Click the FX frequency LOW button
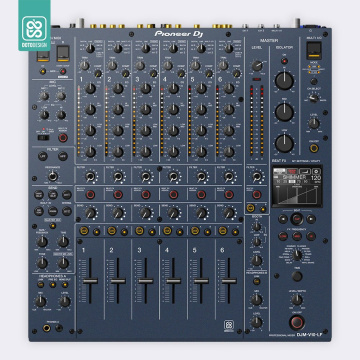Screen dimensions: 360x360 click(x=283, y=236)
